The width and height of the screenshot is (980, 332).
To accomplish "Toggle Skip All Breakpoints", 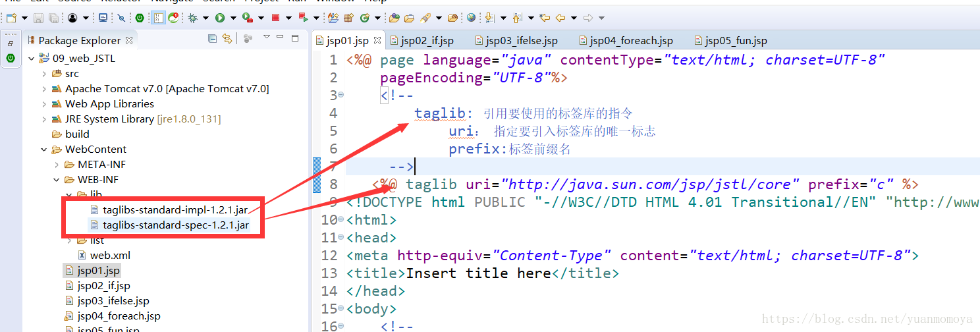I will pyautogui.click(x=121, y=18).
